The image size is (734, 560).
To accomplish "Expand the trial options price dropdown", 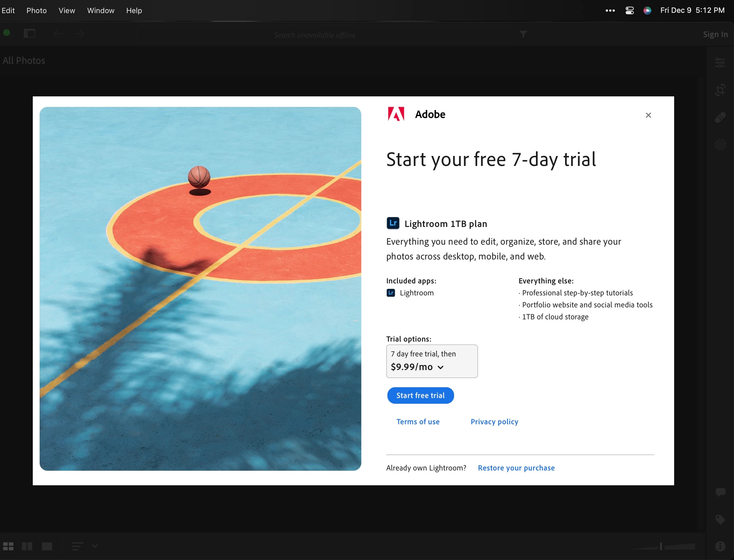I will [x=432, y=361].
